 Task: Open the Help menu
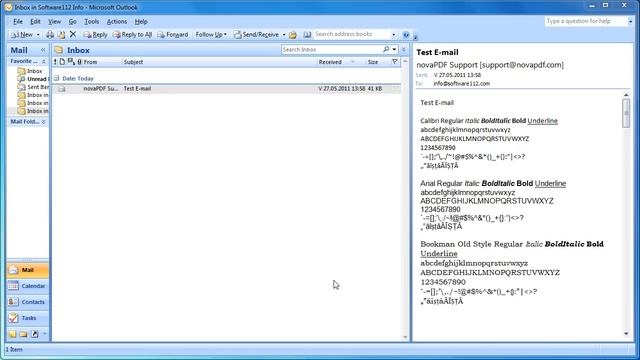[141, 21]
